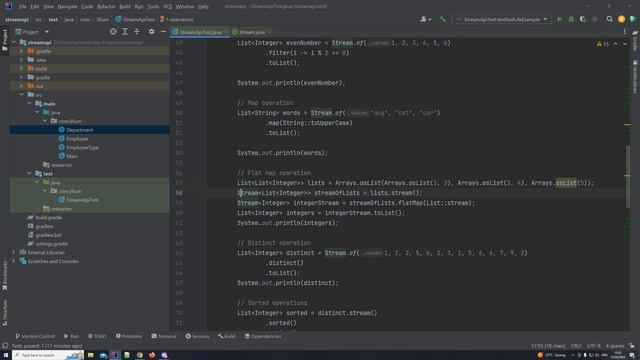The height and width of the screenshot is (360, 640).
Task: Click Expand All icon in Project panel
Action: pyautogui.click(x=125, y=31)
